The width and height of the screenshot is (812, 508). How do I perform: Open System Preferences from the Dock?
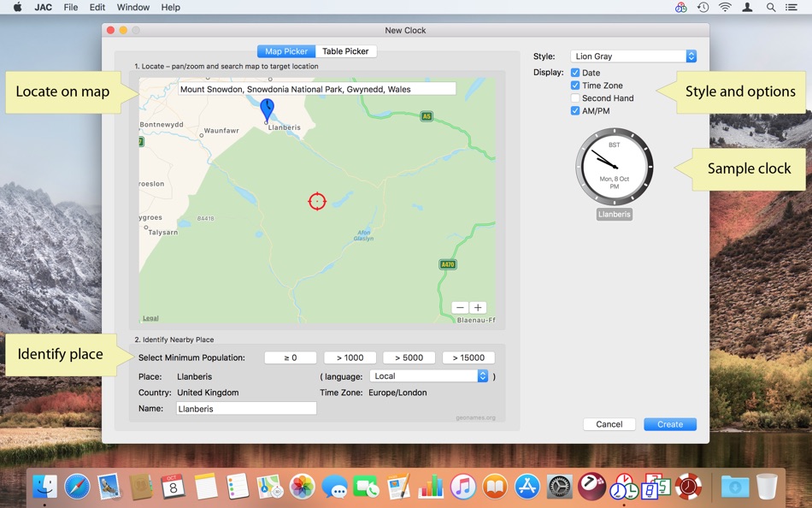coord(559,487)
